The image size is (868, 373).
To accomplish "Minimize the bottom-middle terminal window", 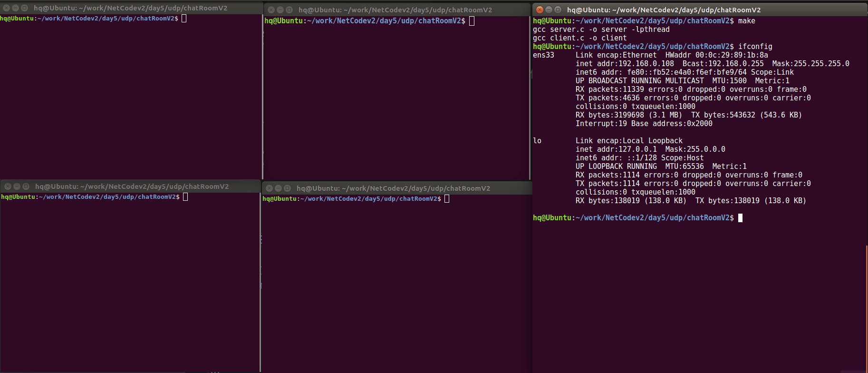I will (x=278, y=188).
